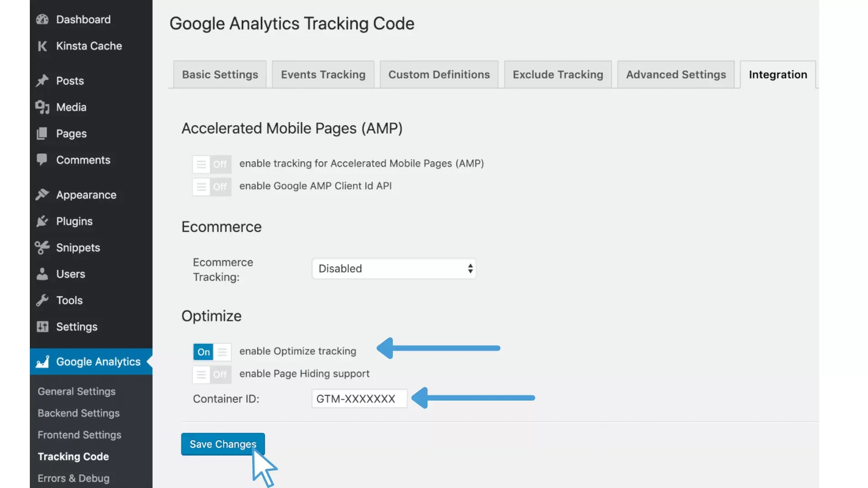
Task: Enable tracking for Accelerated Mobile Pages toggle
Action: tap(212, 164)
